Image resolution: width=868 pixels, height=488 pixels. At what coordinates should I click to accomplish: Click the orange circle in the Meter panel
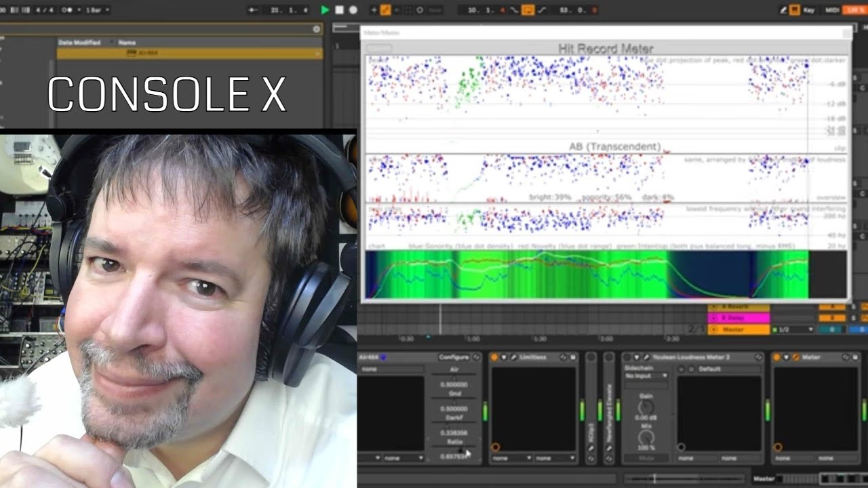tap(778, 447)
